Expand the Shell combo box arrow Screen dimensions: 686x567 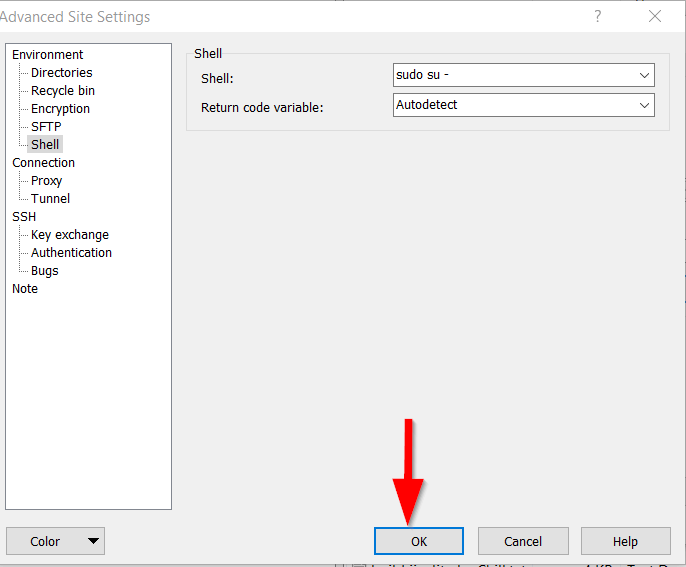pyautogui.click(x=644, y=75)
